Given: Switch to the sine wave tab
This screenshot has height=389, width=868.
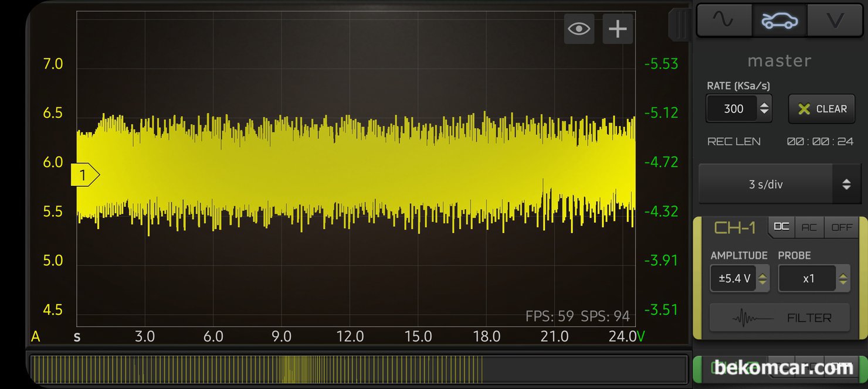Looking at the screenshot, I should (x=724, y=21).
